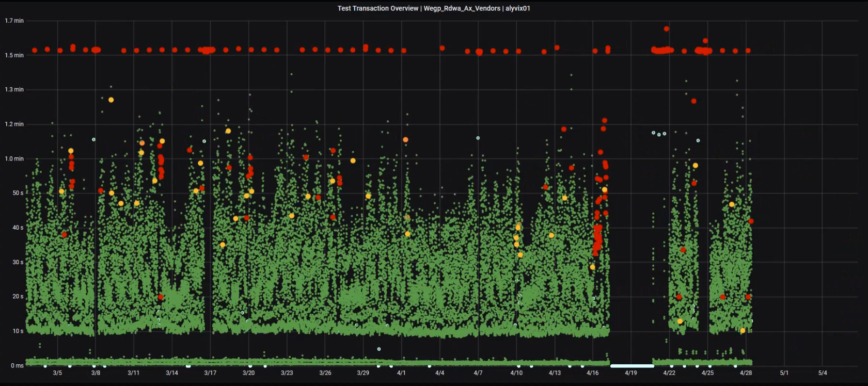Screen dimensions: 868x386
Task: Click the '3/29' date label
Action: (x=363, y=373)
